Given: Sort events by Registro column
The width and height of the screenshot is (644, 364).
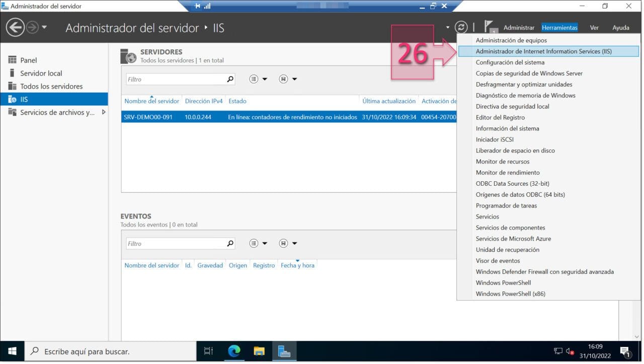Looking at the screenshot, I should [x=264, y=265].
